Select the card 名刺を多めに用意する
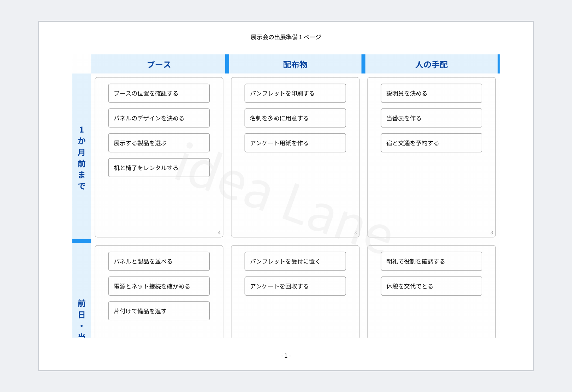 point(295,118)
